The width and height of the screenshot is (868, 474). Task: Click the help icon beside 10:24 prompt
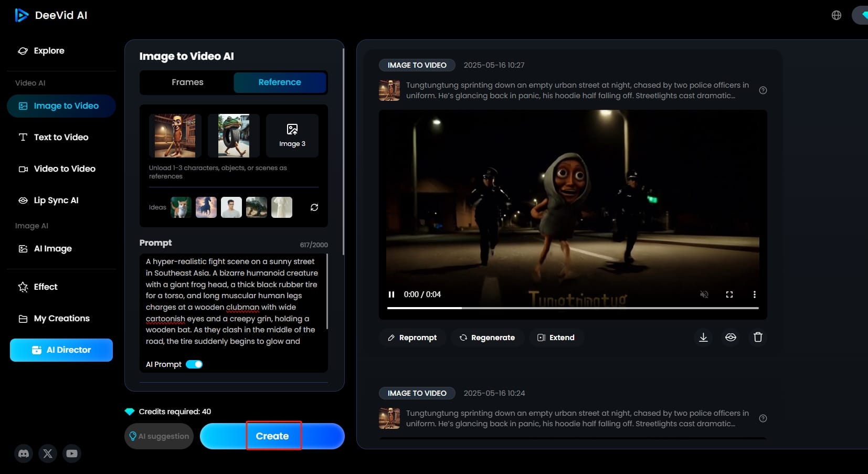[x=763, y=418]
